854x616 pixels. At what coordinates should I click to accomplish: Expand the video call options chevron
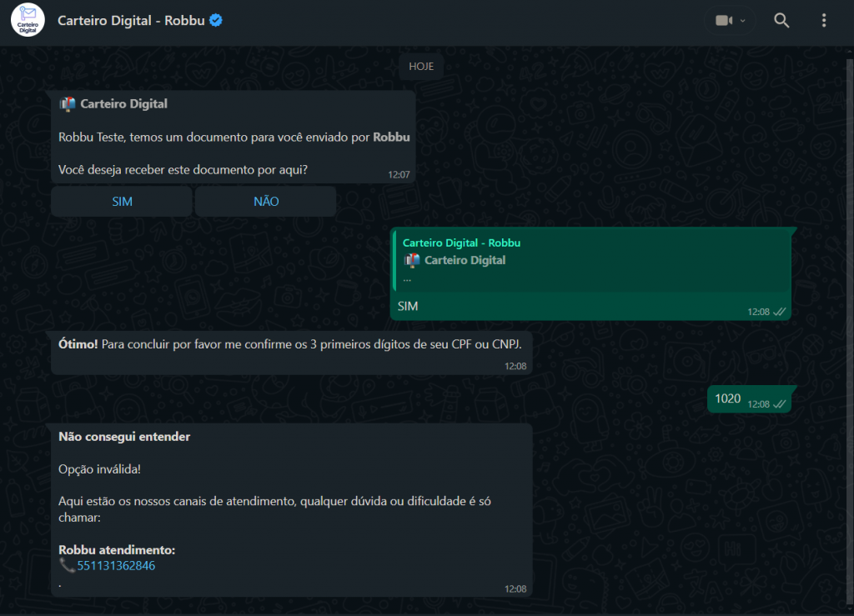click(742, 21)
